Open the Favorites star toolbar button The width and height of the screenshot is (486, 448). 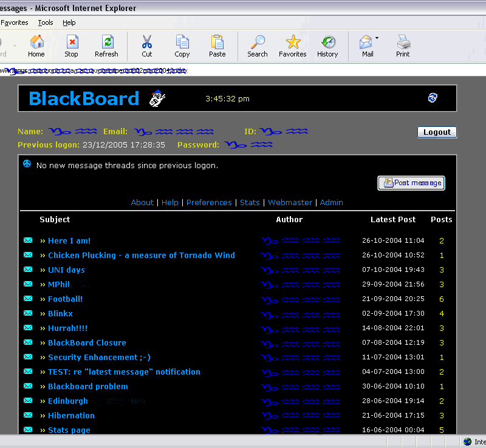(x=293, y=46)
